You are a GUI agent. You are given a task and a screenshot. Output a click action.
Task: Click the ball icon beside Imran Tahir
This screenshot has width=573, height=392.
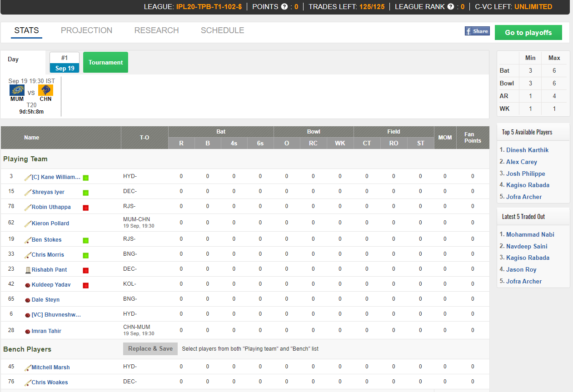pyautogui.click(x=28, y=331)
